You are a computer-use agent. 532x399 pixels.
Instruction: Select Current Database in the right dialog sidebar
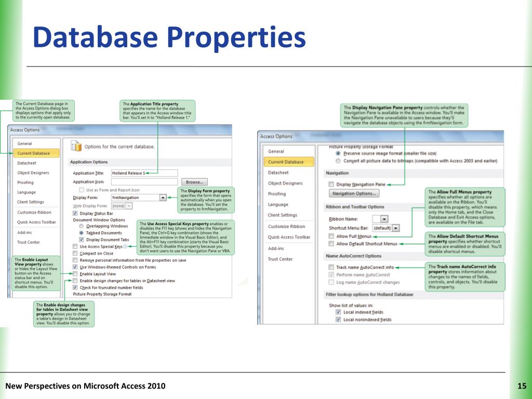289,162
